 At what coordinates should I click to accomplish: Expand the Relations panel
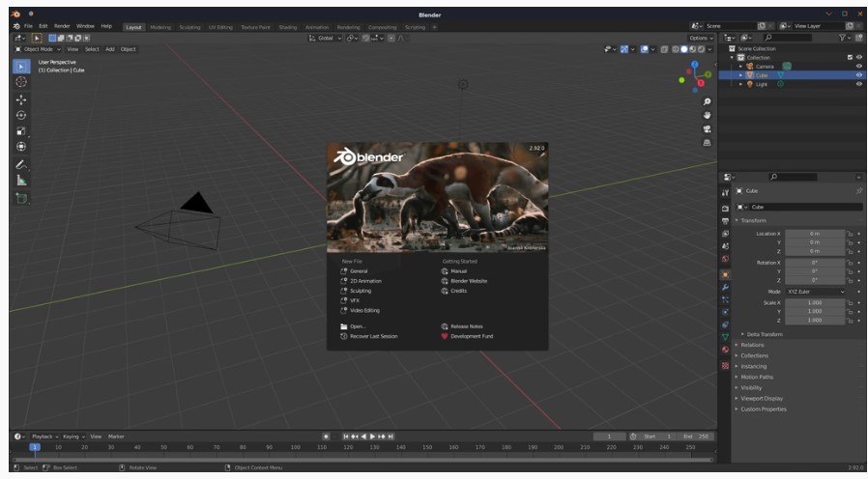[752, 345]
